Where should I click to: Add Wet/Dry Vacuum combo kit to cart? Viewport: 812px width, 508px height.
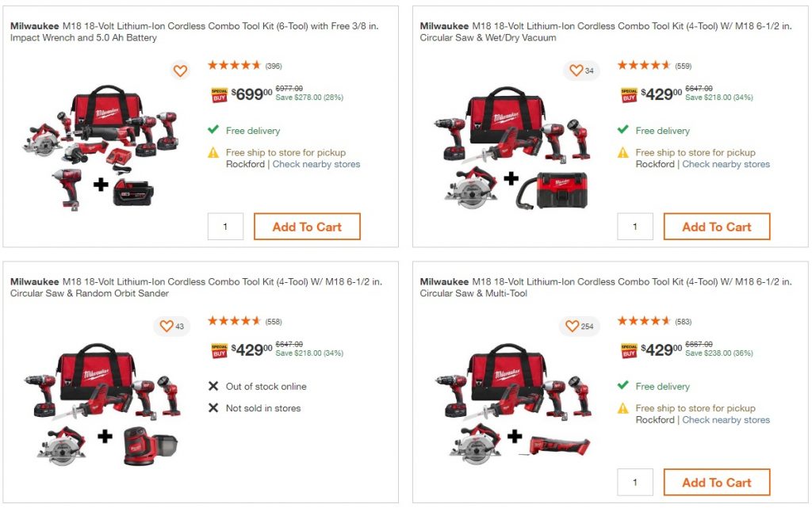(x=717, y=227)
